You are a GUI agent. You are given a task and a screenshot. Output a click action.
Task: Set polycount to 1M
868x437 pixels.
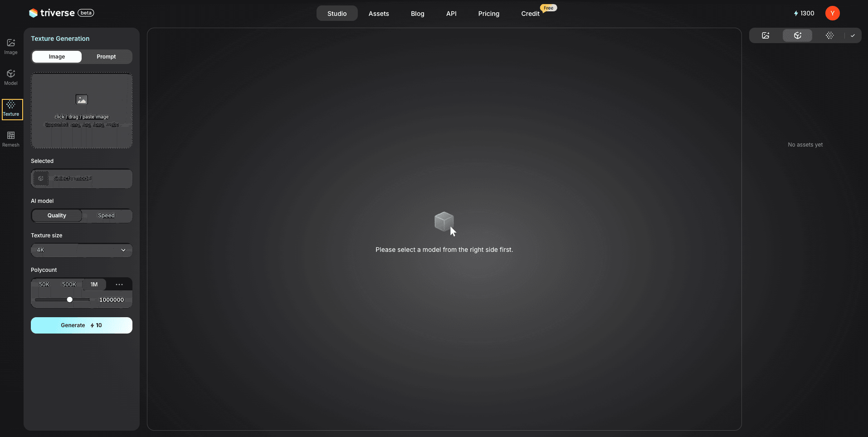(x=94, y=285)
